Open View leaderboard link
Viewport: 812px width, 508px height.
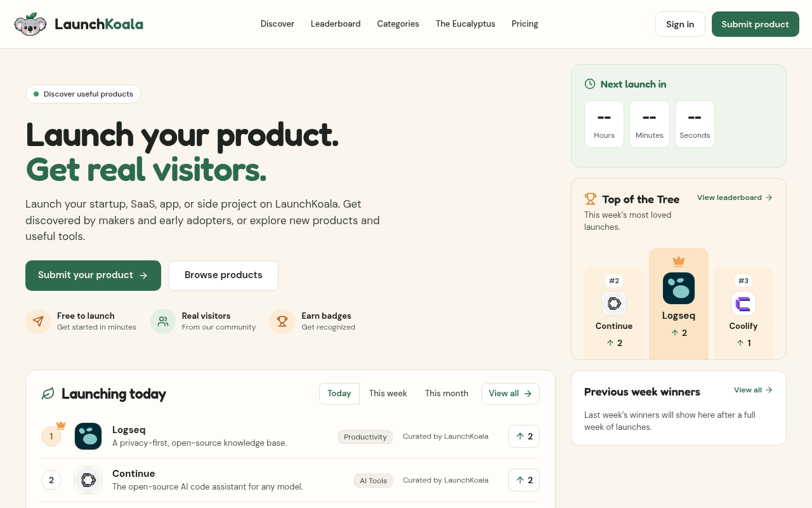click(735, 197)
